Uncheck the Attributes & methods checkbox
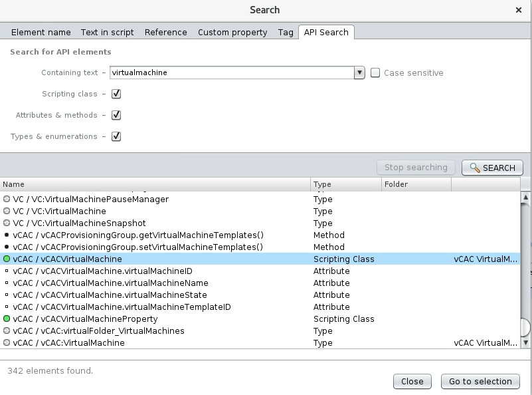The height and width of the screenshot is (395, 532). click(116, 115)
